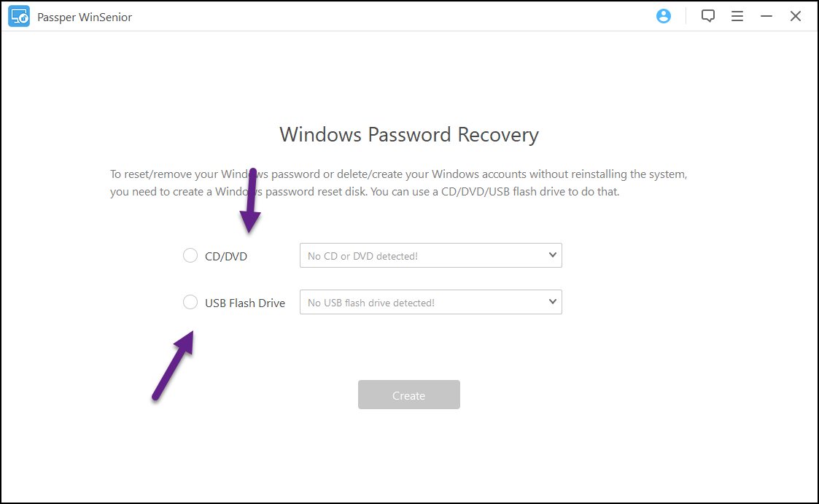Minimize the Passper WinSenior window
Image resolution: width=819 pixels, height=504 pixels.
[766, 16]
